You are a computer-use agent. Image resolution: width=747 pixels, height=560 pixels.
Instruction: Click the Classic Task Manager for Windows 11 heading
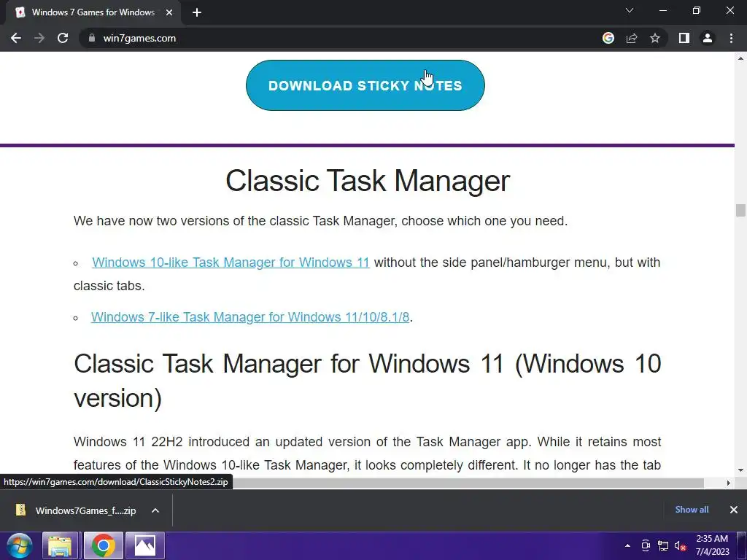(368, 381)
